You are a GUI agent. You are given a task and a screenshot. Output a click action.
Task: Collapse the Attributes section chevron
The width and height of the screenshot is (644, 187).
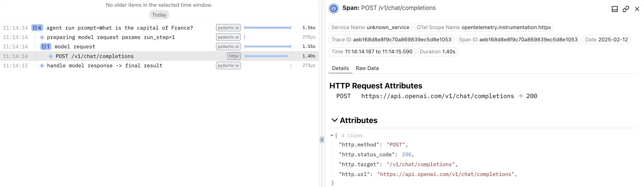tap(334, 120)
